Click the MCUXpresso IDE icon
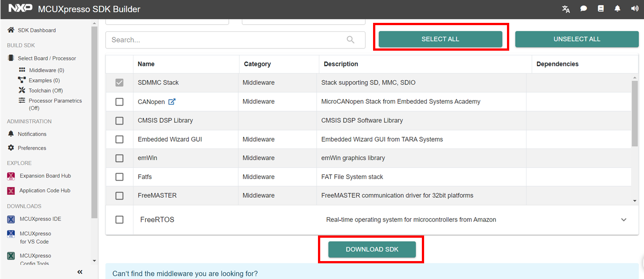Image resolution: width=644 pixels, height=279 pixels. (x=11, y=219)
